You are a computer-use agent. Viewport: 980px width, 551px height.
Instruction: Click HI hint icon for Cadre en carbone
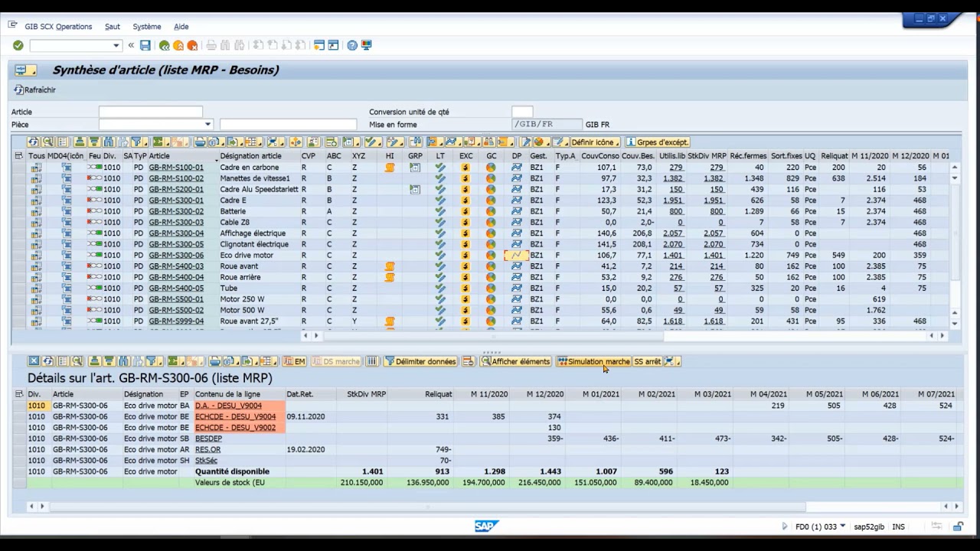coord(390,168)
